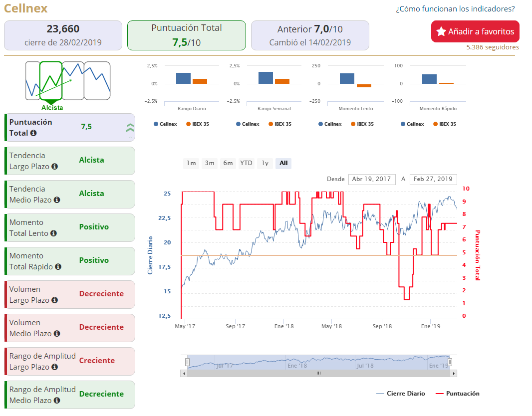Viewport: 532px width, 416px height.
Task: Click star icon in Añadir a favoritos
Action: pos(441,31)
